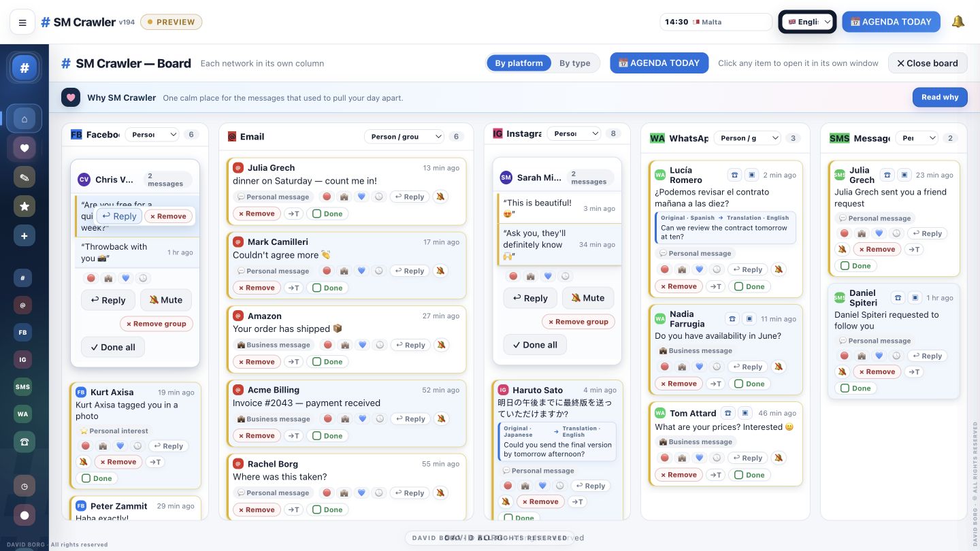980x551 pixels.
Task: Click the Personal interest tag on Kurt Axisa's card
Action: 114,431
